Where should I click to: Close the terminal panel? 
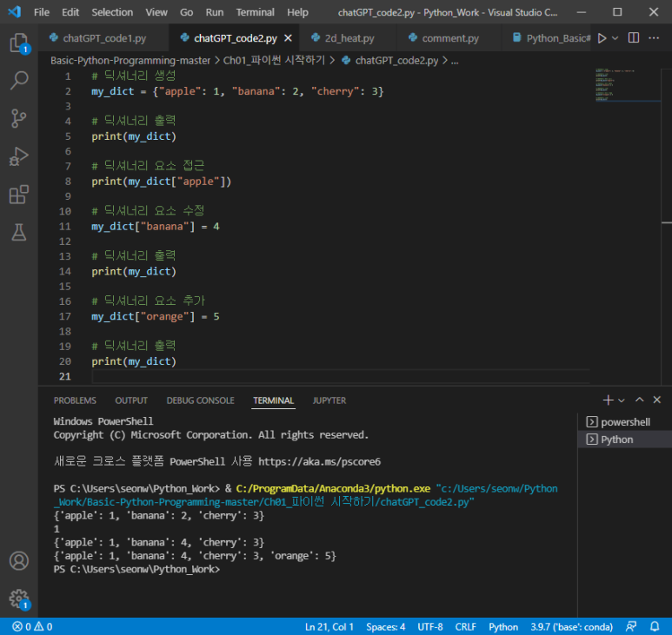[x=657, y=400]
